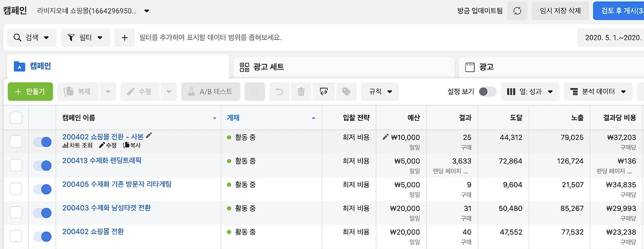
Task: Open campaign link 200413 수제화 랜딩트래픽
Action: (x=102, y=160)
